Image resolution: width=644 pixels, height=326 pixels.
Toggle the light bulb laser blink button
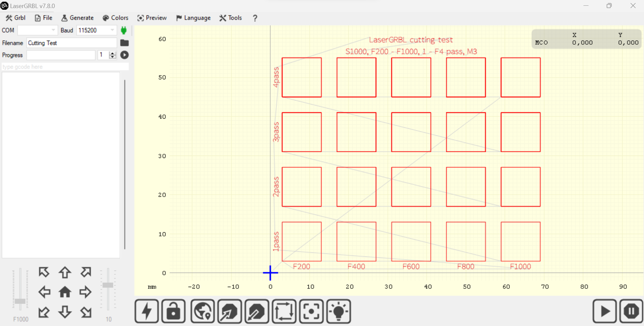point(339,311)
